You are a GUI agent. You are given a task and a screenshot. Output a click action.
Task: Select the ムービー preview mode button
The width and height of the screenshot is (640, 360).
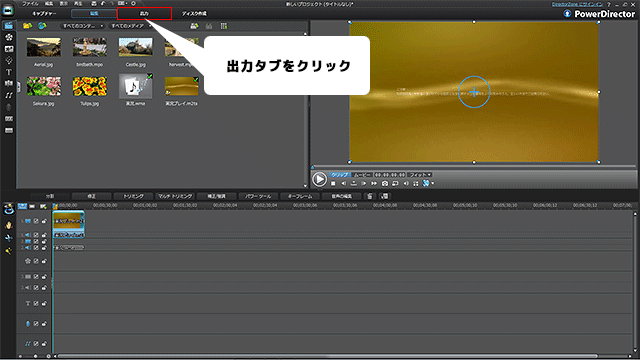[362, 175]
